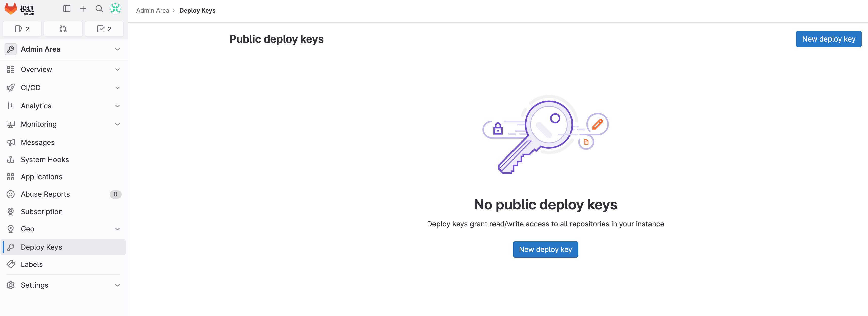Screen dimensions: 868x316
Task: Click the centered New deploy key button
Action: point(545,250)
